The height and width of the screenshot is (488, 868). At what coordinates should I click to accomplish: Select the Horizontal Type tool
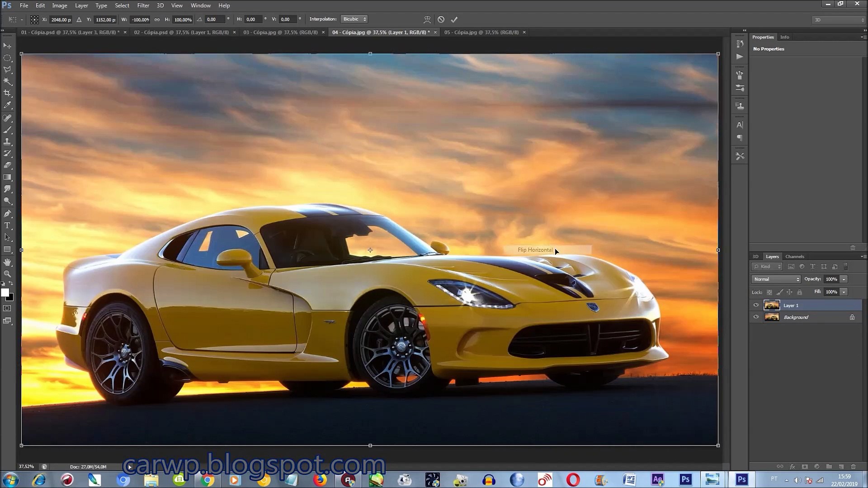click(x=7, y=225)
